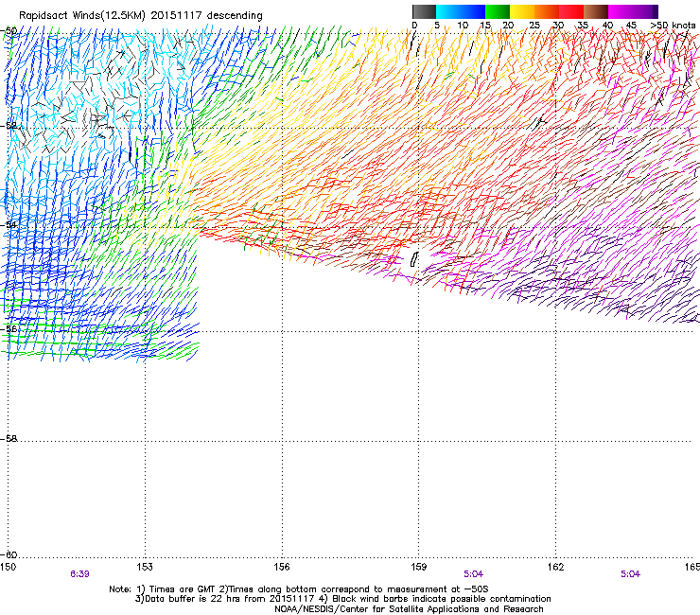Click the NOAA/NESDIS credit line
The height and width of the screenshot is (615, 700).
click(409, 609)
